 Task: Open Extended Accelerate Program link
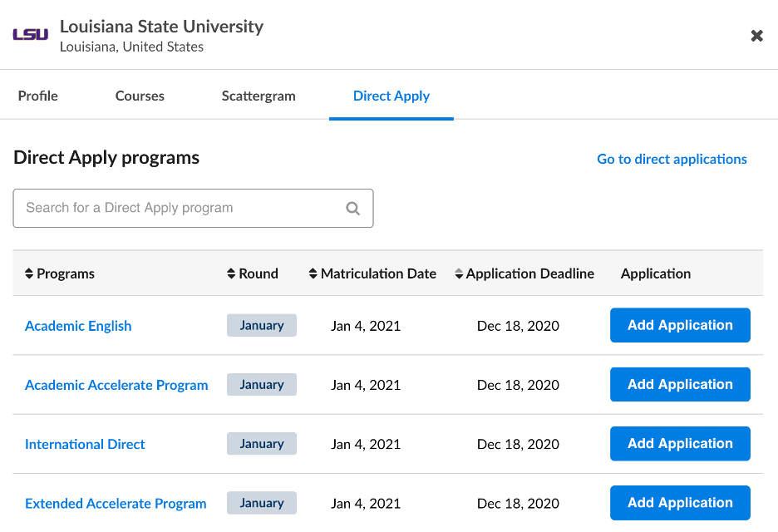tap(116, 503)
